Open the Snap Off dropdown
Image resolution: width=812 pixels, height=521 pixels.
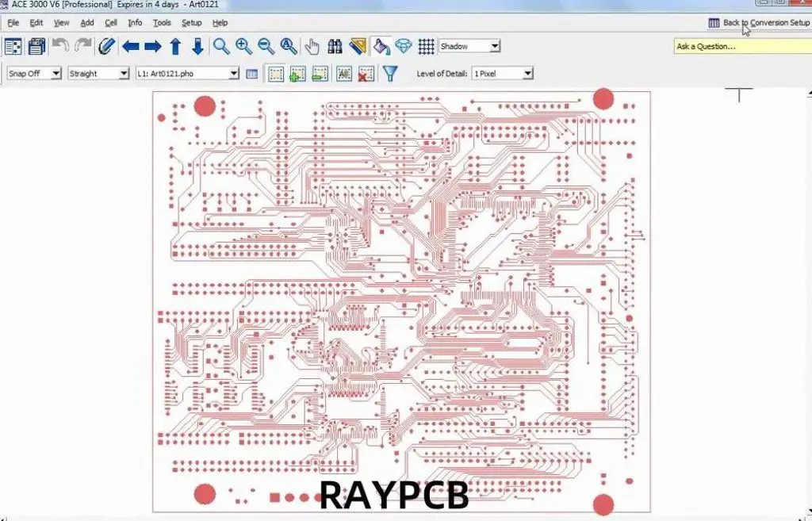click(33, 74)
